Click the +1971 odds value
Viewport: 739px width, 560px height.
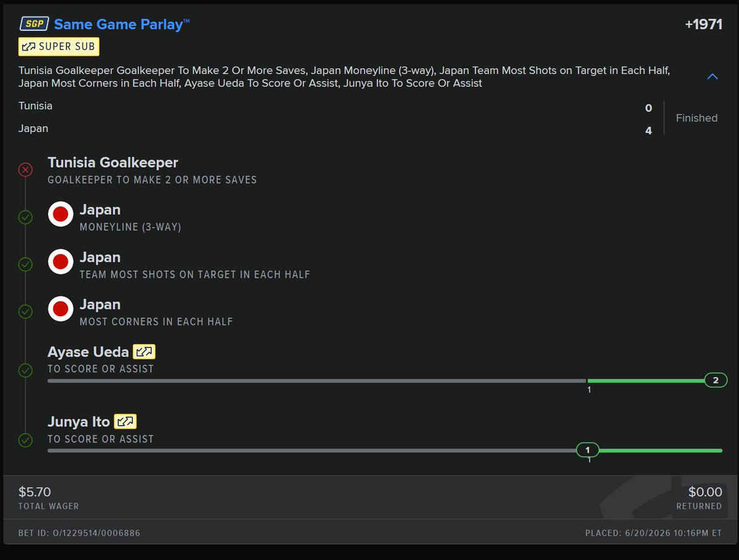(703, 25)
